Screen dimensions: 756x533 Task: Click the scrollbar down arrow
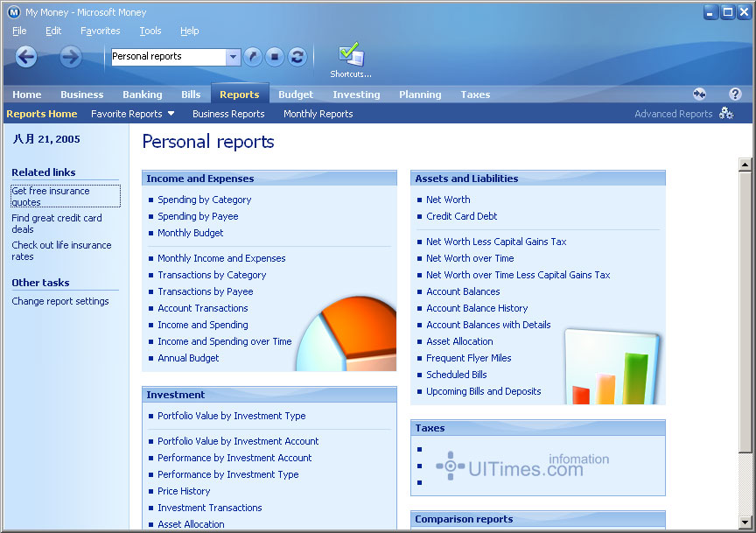pyautogui.click(x=745, y=522)
